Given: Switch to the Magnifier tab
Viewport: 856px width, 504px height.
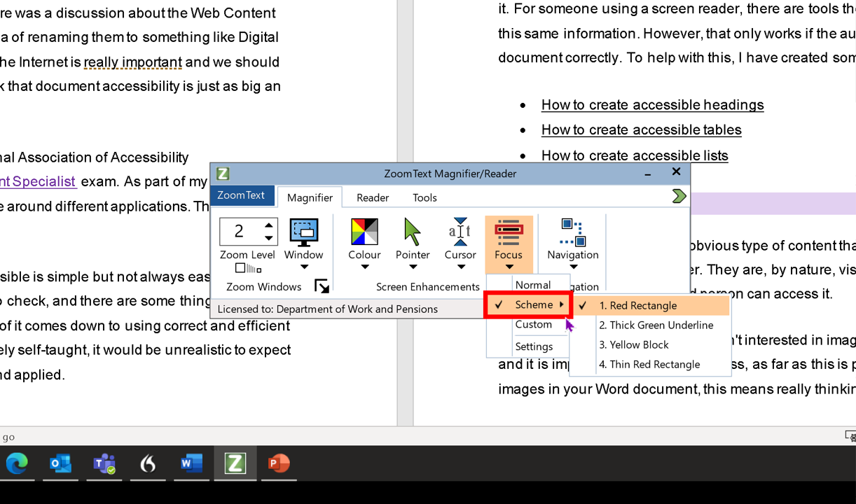Looking at the screenshot, I should click(310, 197).
